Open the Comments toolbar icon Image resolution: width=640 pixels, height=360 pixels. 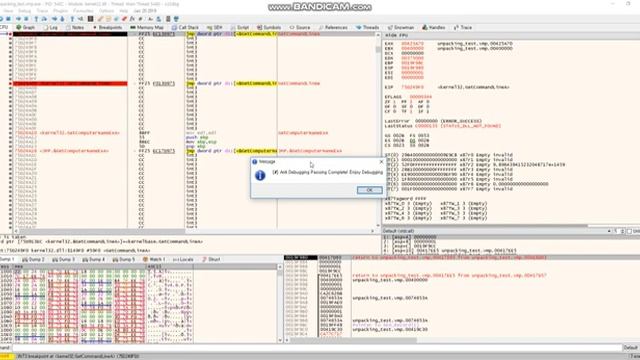click(x=109, y=19)
